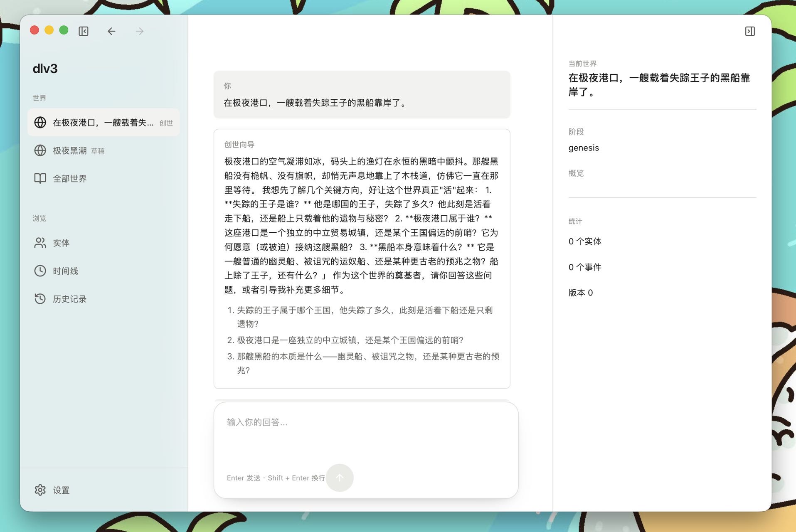
Task: Click the 创世 tag on first world
Action: pyautogui.click(x=166, y=123)
